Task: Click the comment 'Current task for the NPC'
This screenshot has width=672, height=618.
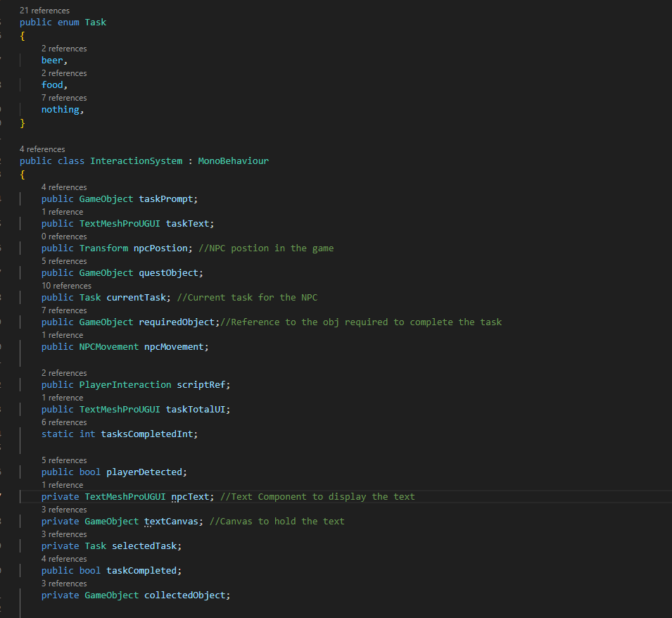Action: (247, 298)
